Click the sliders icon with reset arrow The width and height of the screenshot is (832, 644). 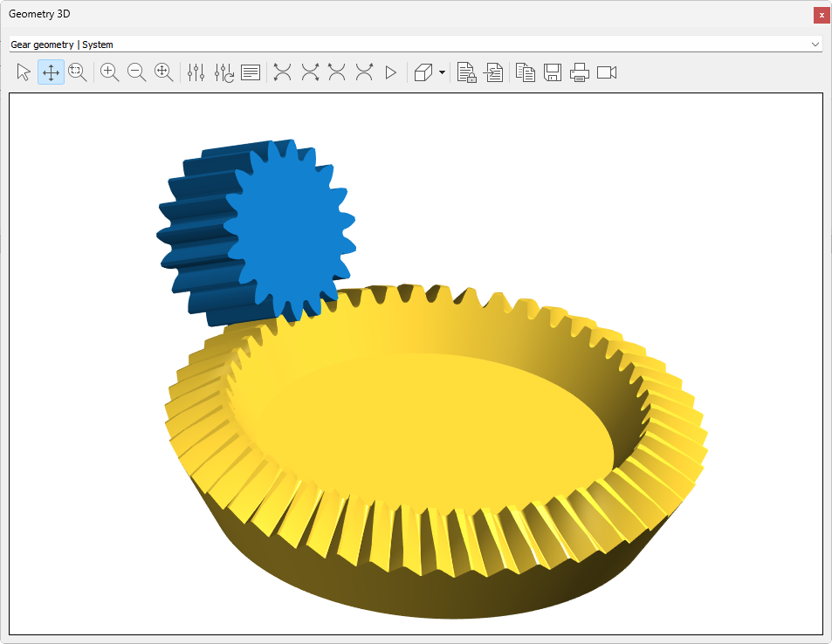224,72
